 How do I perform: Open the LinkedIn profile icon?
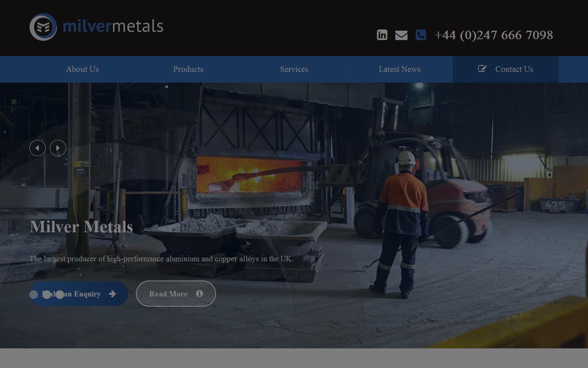pyautogui.click(x=382, y=35)
